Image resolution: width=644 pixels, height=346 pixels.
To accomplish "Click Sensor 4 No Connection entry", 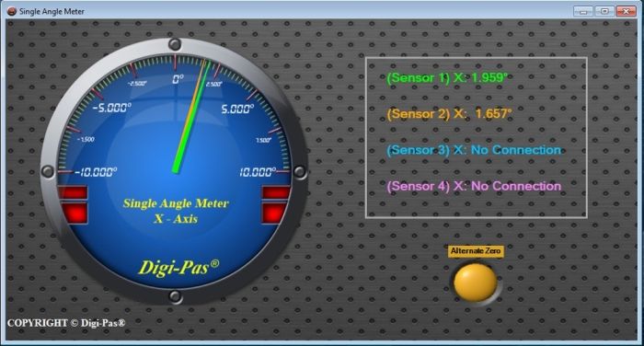I will click(474, 186).
